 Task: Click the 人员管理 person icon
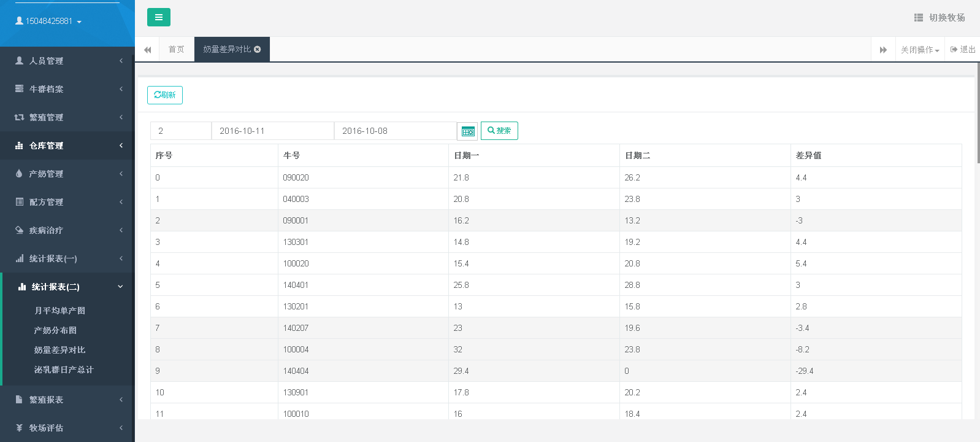click(x=19, y=61)
